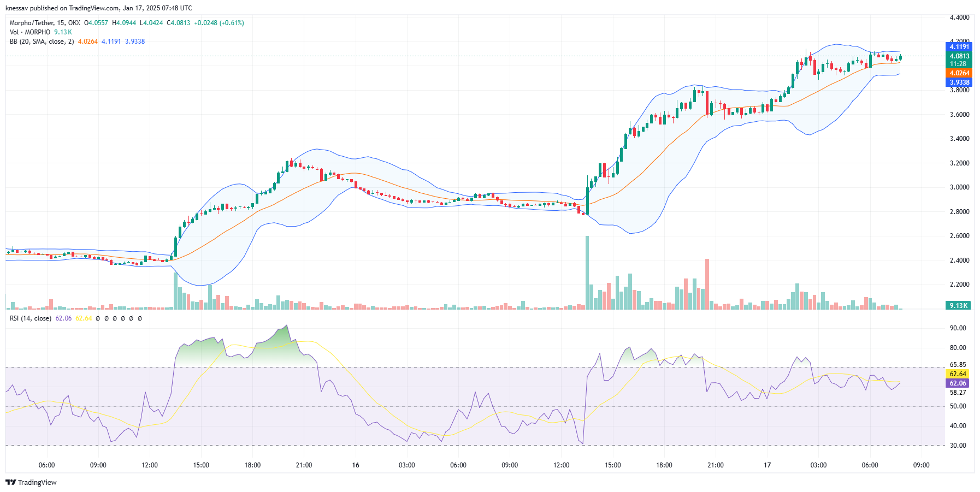Click the 03:00 label right after date 17
Image resolution: width=980 pixels, height=492 pixels.
coord(818,465)
